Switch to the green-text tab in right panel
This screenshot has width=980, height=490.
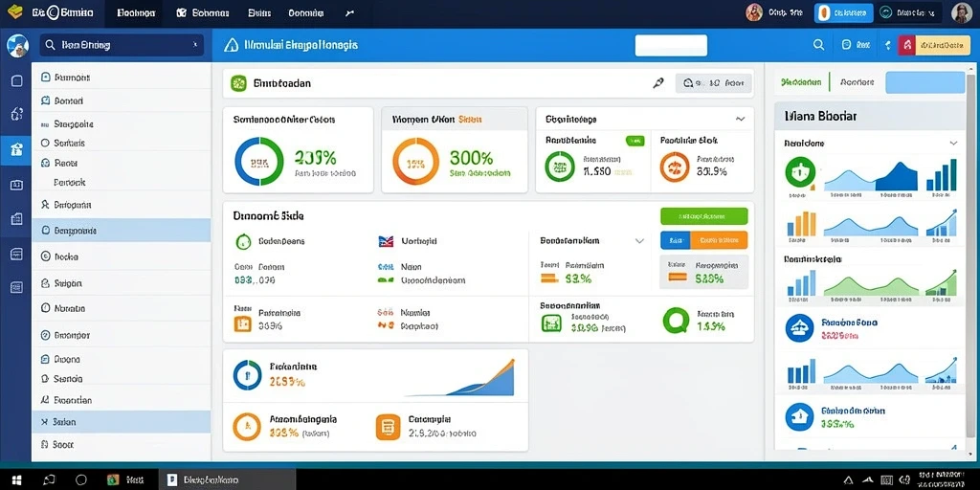(801, 82)
